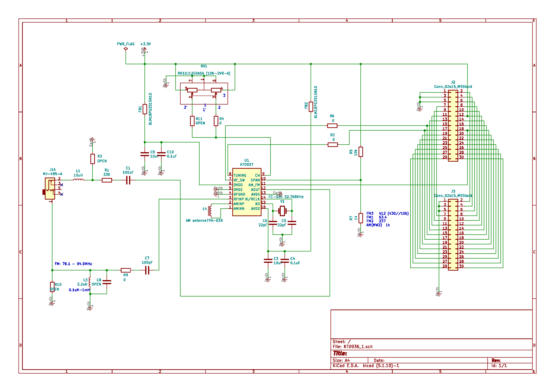Select ferrite bead FB1 symbol

[145, 109]
